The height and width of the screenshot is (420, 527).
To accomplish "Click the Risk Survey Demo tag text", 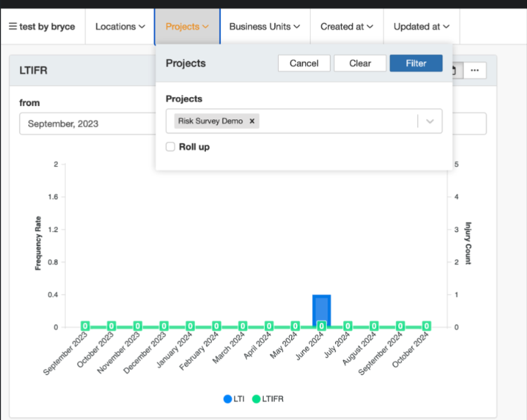I will [211, 121].
